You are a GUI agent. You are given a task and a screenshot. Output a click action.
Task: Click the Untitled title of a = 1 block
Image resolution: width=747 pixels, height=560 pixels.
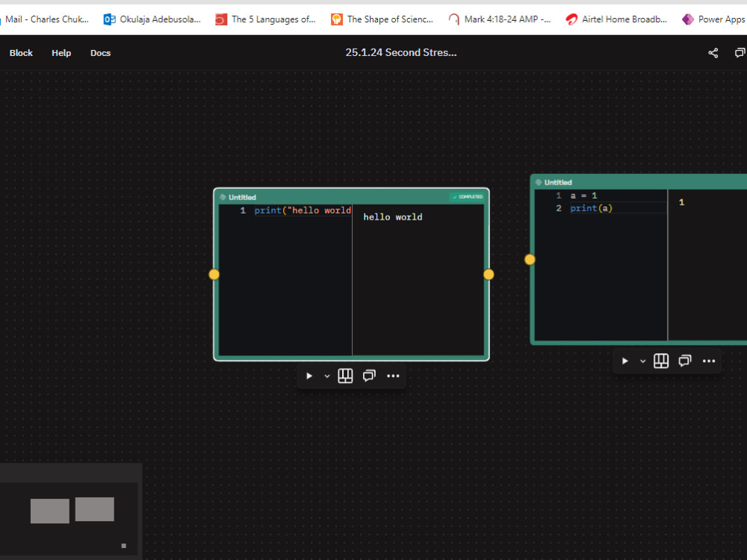[x=558, y=182]
